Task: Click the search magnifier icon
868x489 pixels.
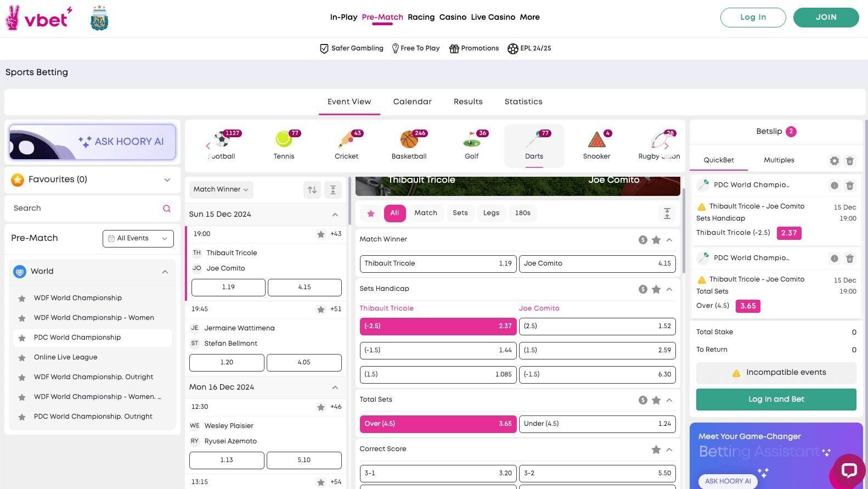Action: click(x=166, y=209)
